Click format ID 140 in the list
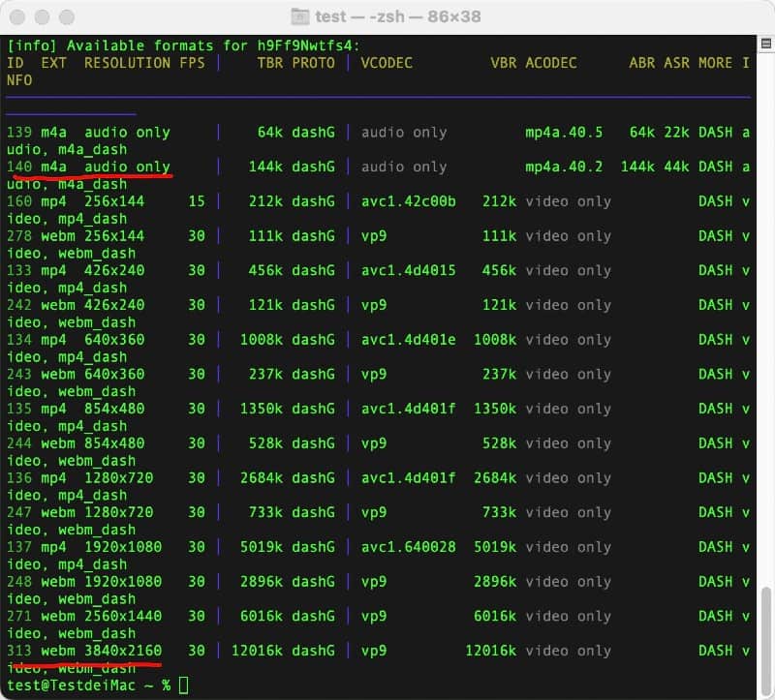 (x=19, y=167)
